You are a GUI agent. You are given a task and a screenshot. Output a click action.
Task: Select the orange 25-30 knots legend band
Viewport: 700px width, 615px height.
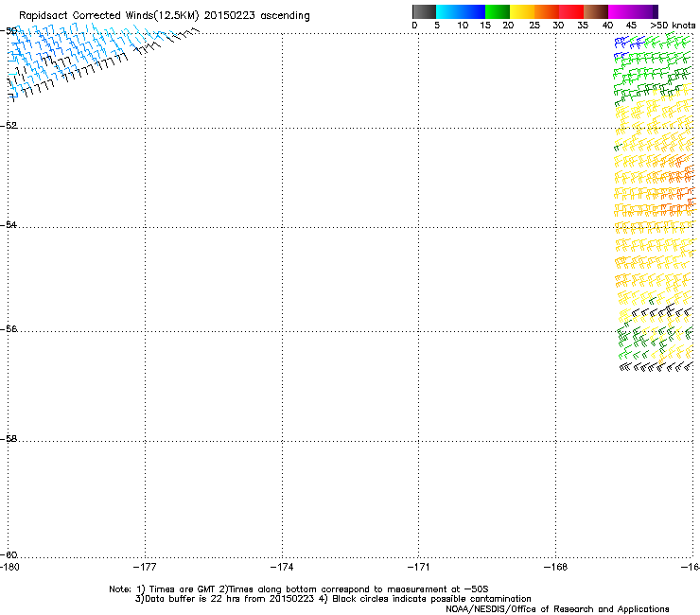tap(547, 11)
